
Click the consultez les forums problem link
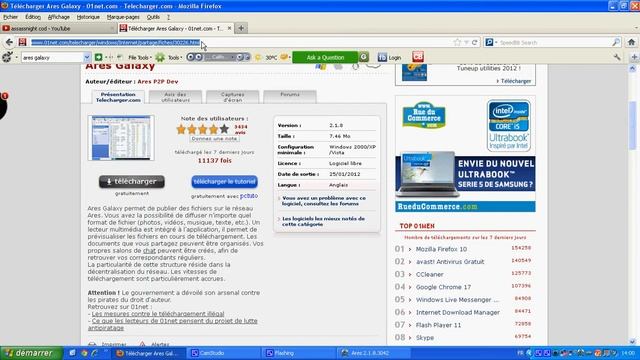click(x=324, y=200)
